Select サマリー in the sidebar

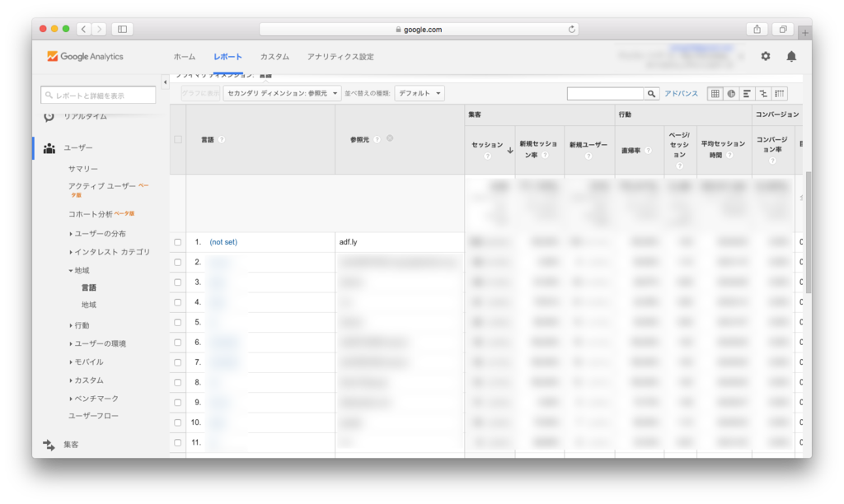point(83,169)
